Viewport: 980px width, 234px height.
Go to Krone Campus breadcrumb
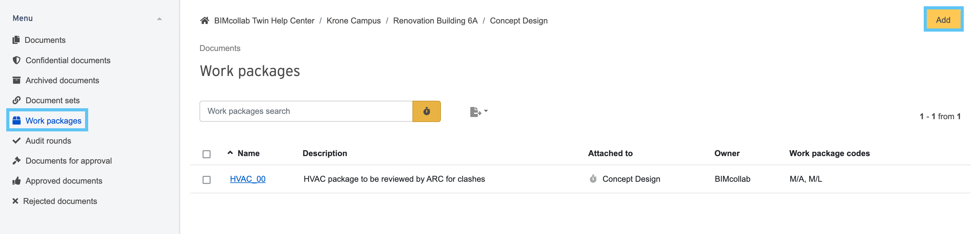point(353,21)
